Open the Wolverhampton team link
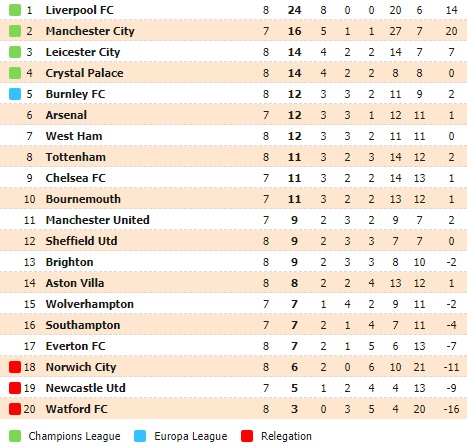The height and width of the screenshot is (448, 467). click(x=90, y=304)
